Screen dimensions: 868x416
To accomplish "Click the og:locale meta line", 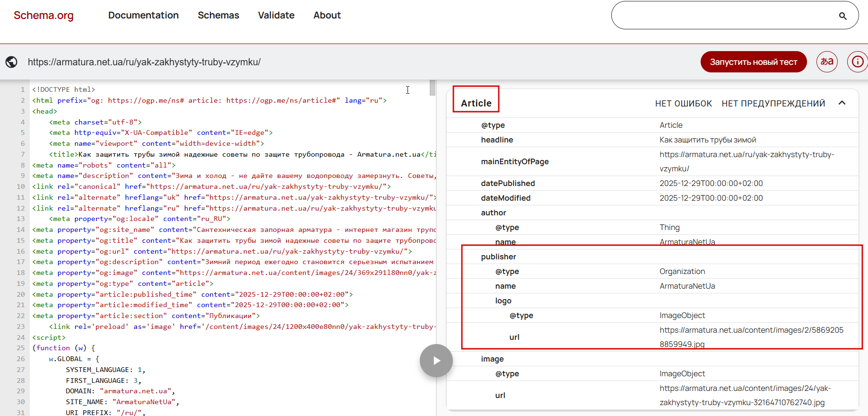I will (x=140, y=219).
